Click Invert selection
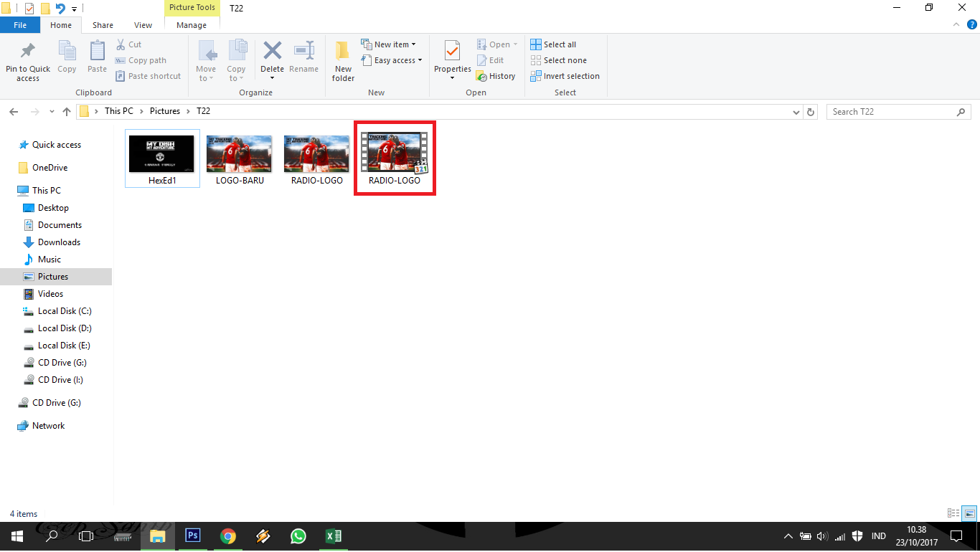The image size is (980, 552). 565,76
